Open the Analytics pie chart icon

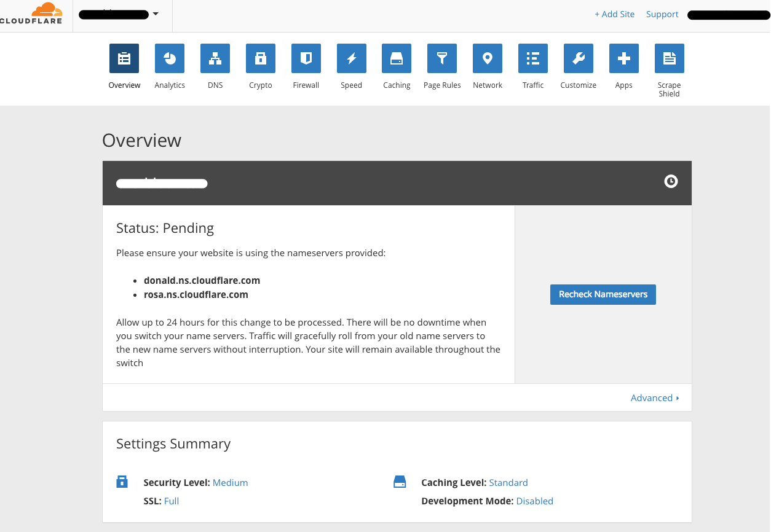170,58
